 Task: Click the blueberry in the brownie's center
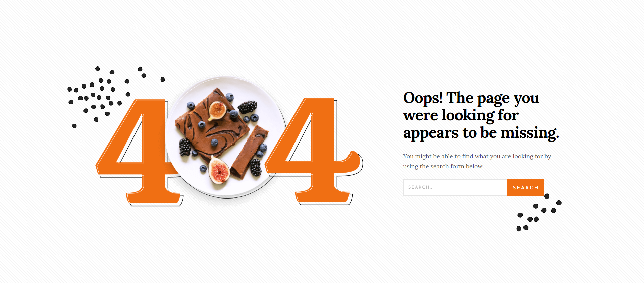coord(214,143)
